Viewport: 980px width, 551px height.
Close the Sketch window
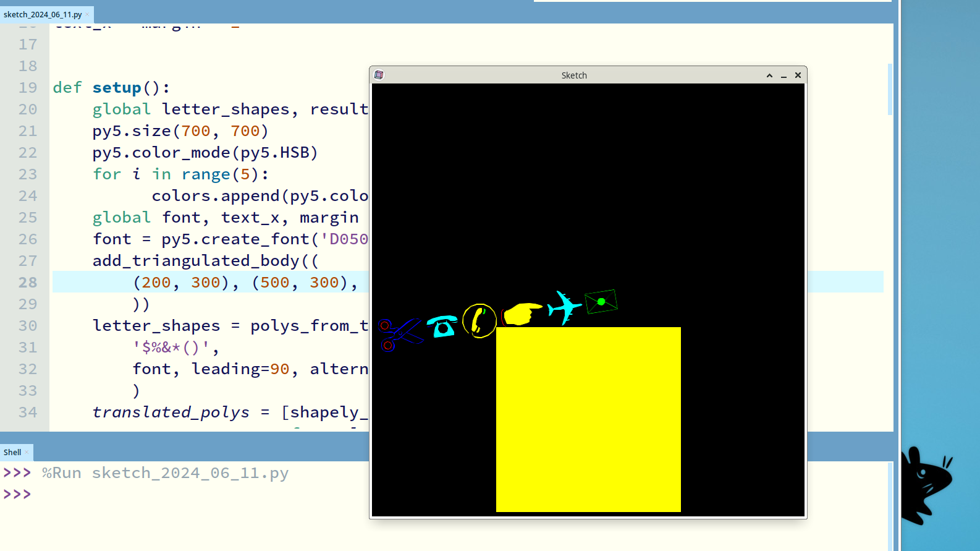[x=798, y=75]
